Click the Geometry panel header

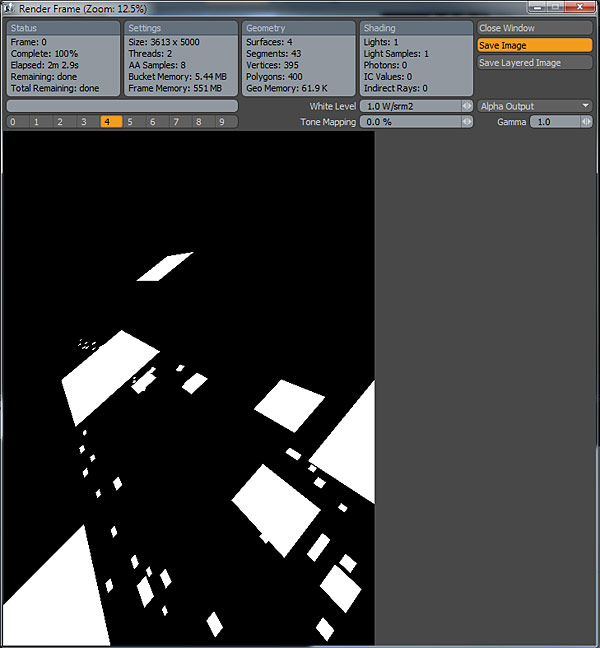pyautogui.click(x=299, y=28)
